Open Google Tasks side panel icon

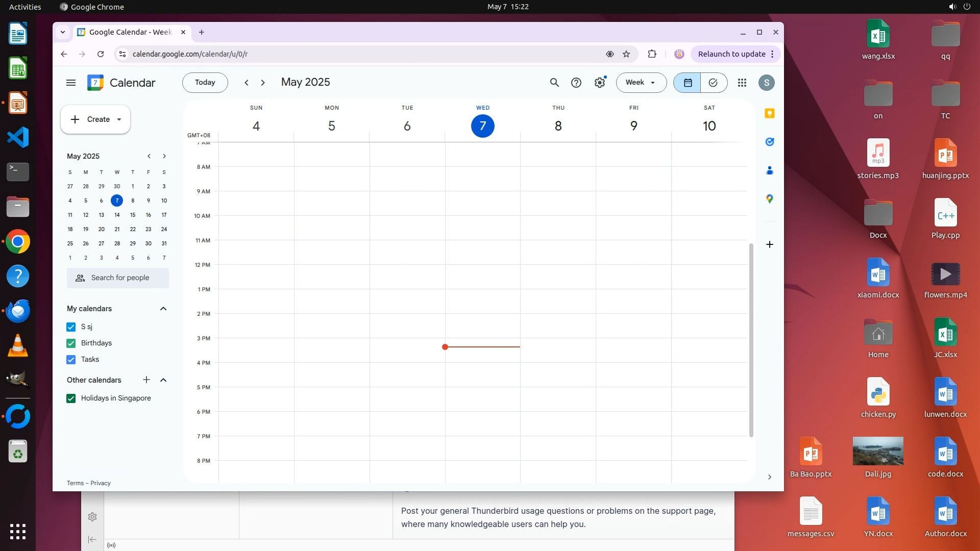[770, 142]
